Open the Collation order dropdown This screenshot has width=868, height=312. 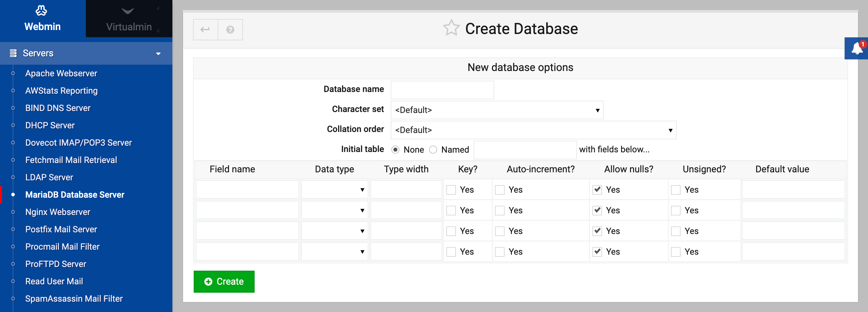(x=533, y=130)
